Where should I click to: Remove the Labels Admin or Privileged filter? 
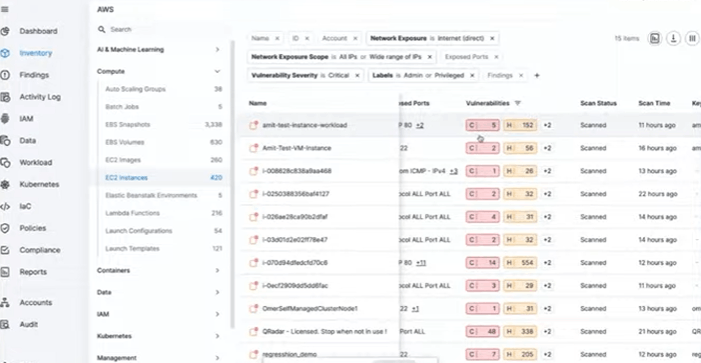click(472, 76)
